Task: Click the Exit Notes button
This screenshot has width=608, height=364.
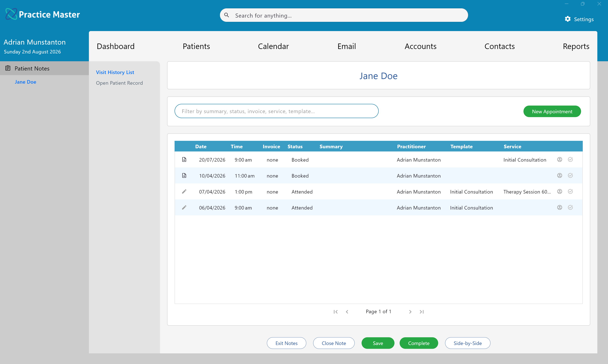Action: click(286, 343)
